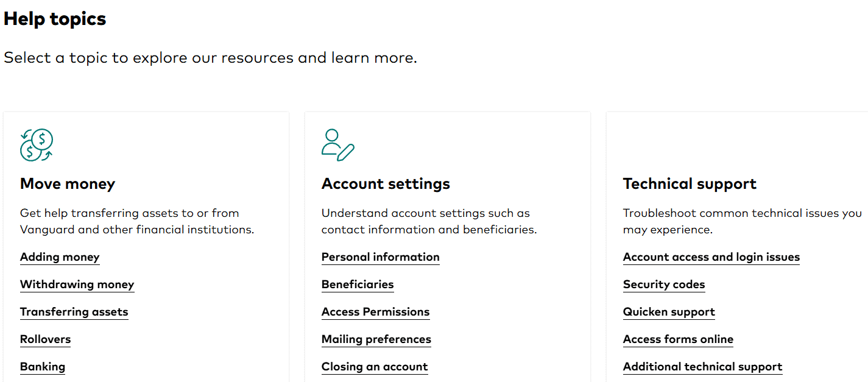This screenshot has width=868, height=382.
Task: Click the Account settings card heading
Action: point(386,184)
